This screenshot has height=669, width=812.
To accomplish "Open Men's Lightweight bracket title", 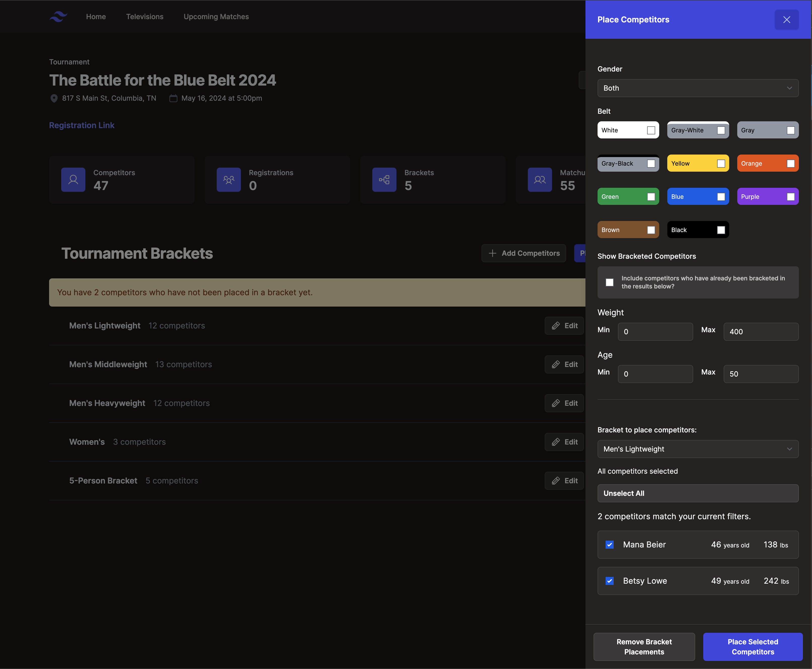I will click(105, 326).
